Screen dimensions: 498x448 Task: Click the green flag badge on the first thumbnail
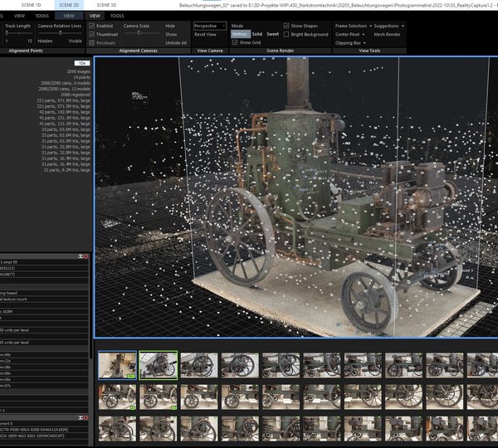(131, 377)
